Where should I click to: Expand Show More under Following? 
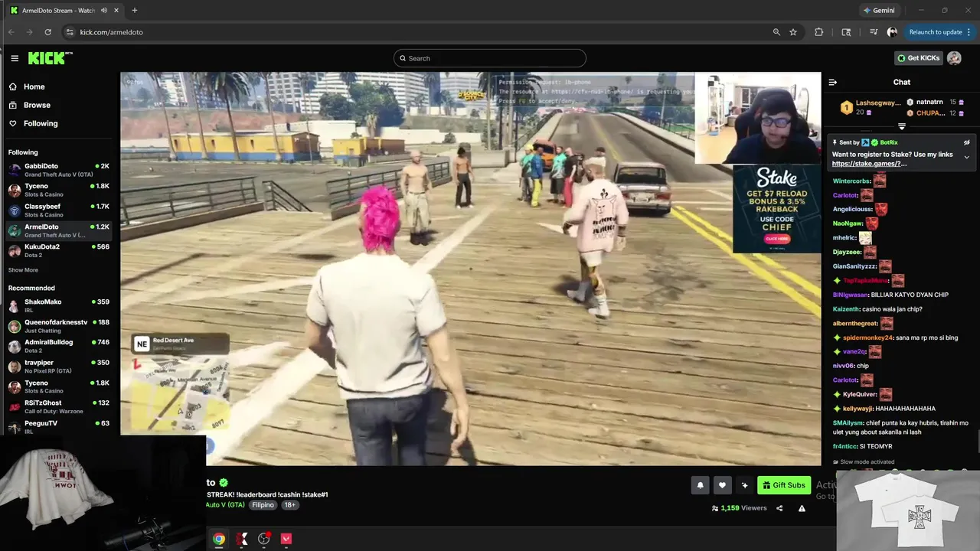(x=23, y=270)
